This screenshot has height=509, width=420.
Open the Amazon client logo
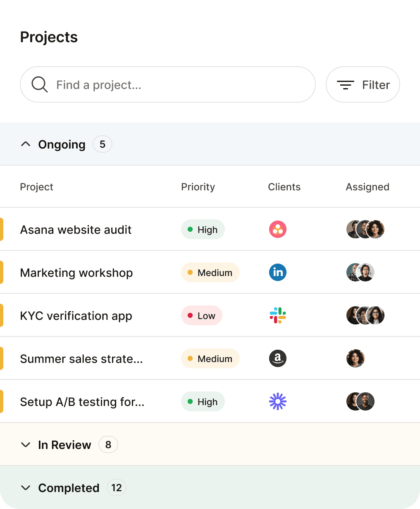(x=278, y=358)
